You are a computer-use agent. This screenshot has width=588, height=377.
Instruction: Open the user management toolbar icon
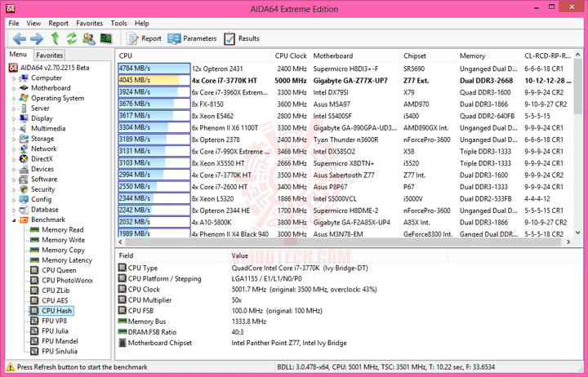pyautogui.click(x=89, y=38)
